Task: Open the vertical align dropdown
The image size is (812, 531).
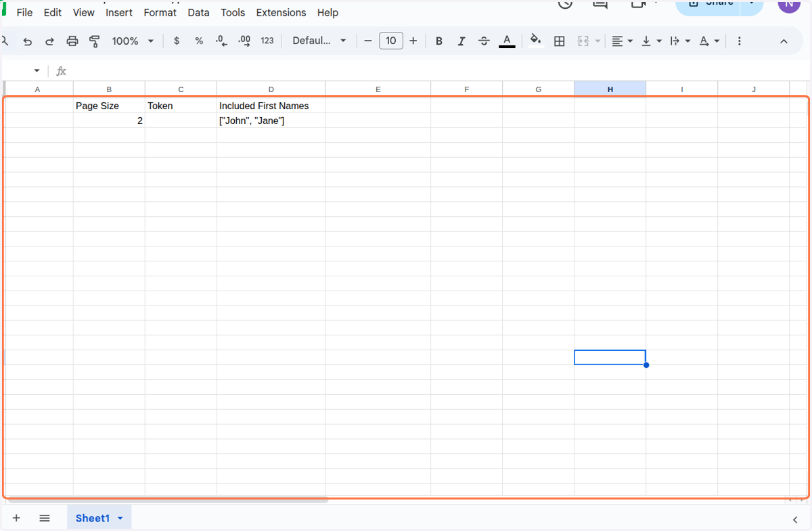Action: pos(651,41)
